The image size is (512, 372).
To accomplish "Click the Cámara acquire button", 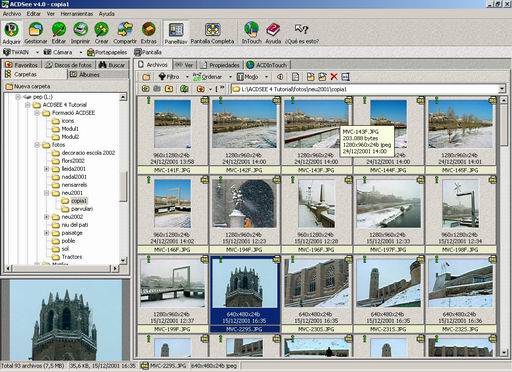I will [58, 52].
